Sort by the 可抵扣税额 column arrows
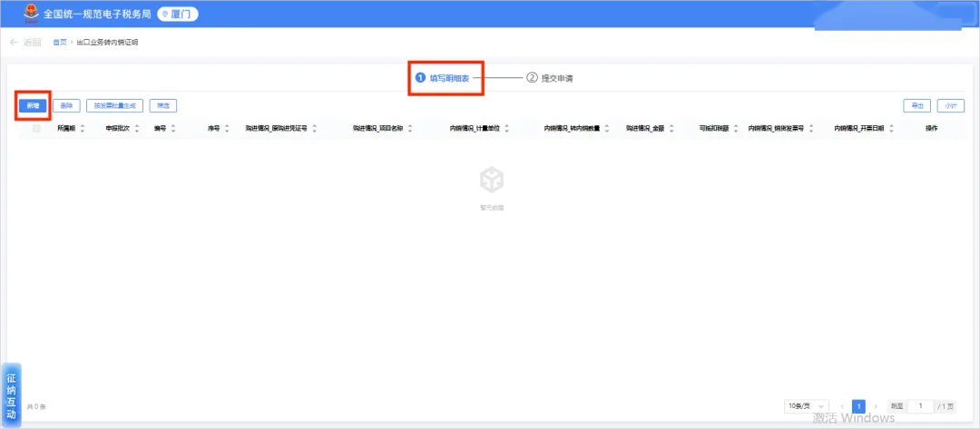Image resolution: width=980 pixels, height=429 pixels. (x=736, y=129)
